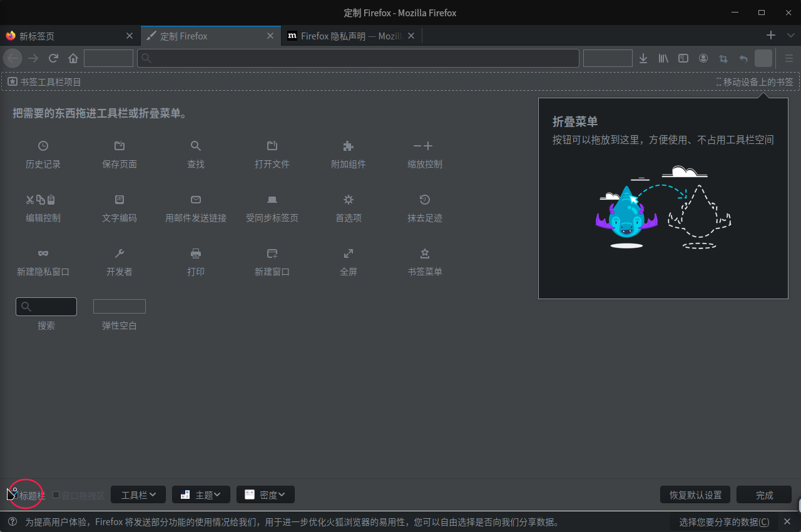Select the 受同步标签页 synced tabs icon
Image resolution: width=801 pixels, height=532 pixels.
coord(272,200)
